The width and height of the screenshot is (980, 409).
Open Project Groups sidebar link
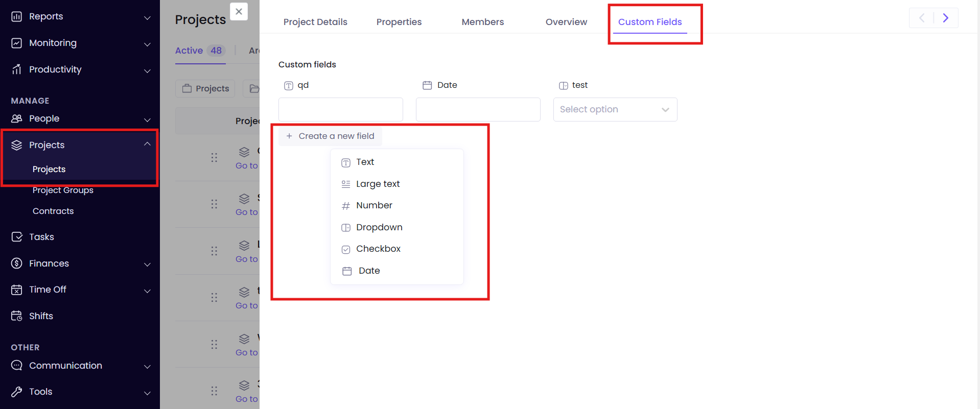[63, 190]
